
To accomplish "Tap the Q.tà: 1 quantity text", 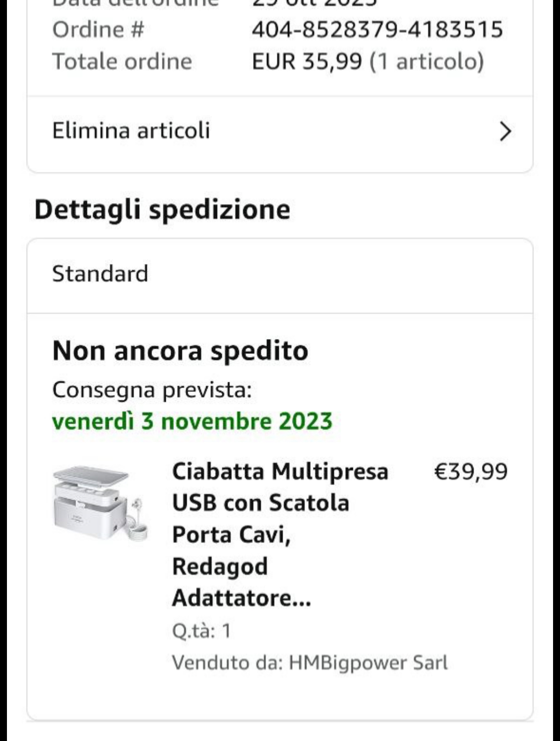I will 201,631.
